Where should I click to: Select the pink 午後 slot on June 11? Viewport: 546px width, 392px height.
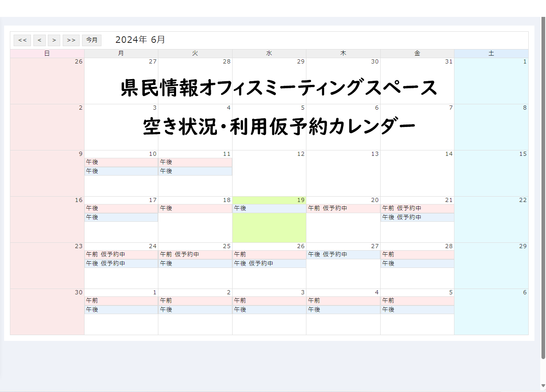point(195,162)
